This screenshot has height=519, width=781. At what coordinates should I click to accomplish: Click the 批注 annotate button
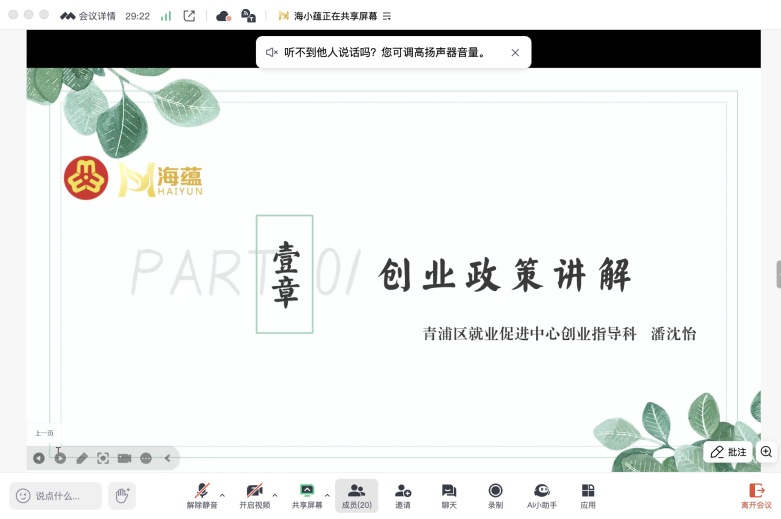pos(729,452)
